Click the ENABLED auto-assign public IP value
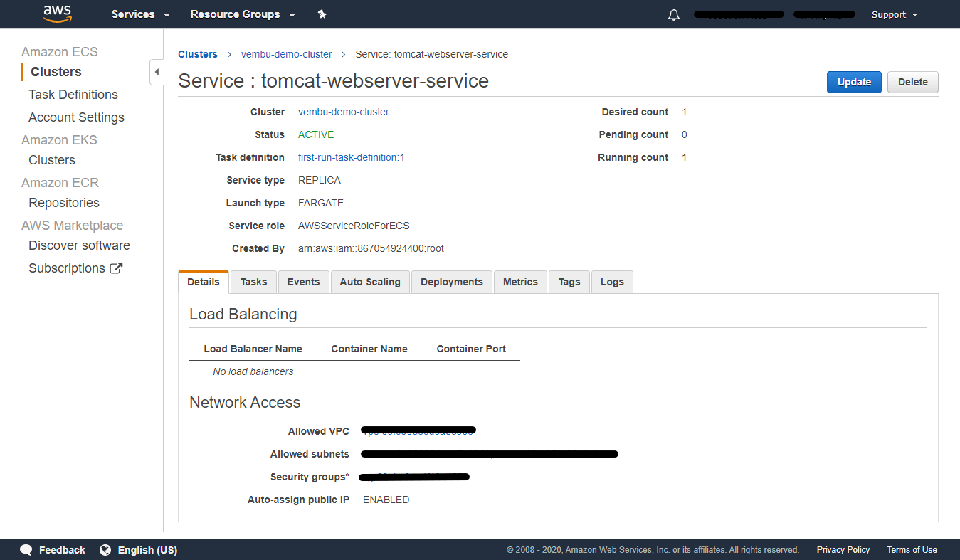This screenshot has height=560, width=960. (386, 500)
